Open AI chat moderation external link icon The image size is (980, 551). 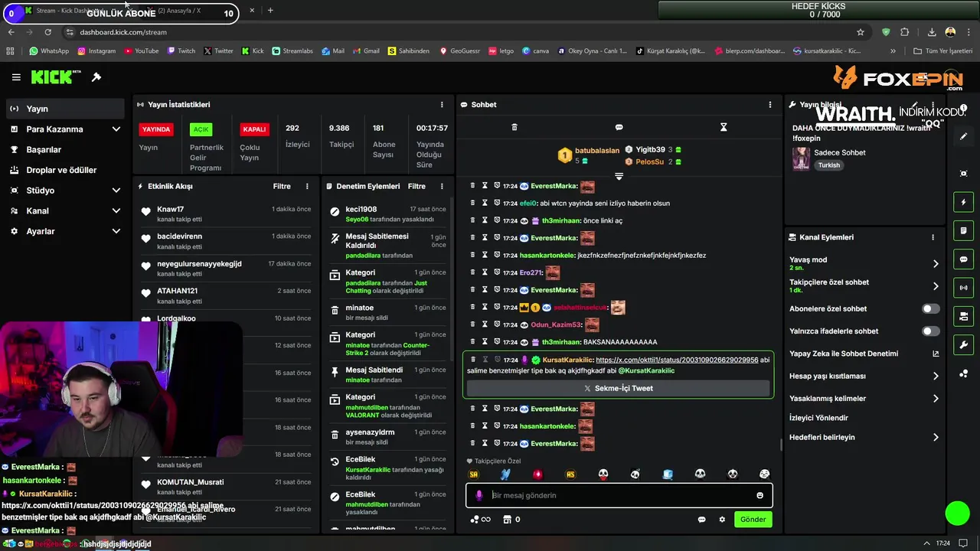(x=936, y=354)
